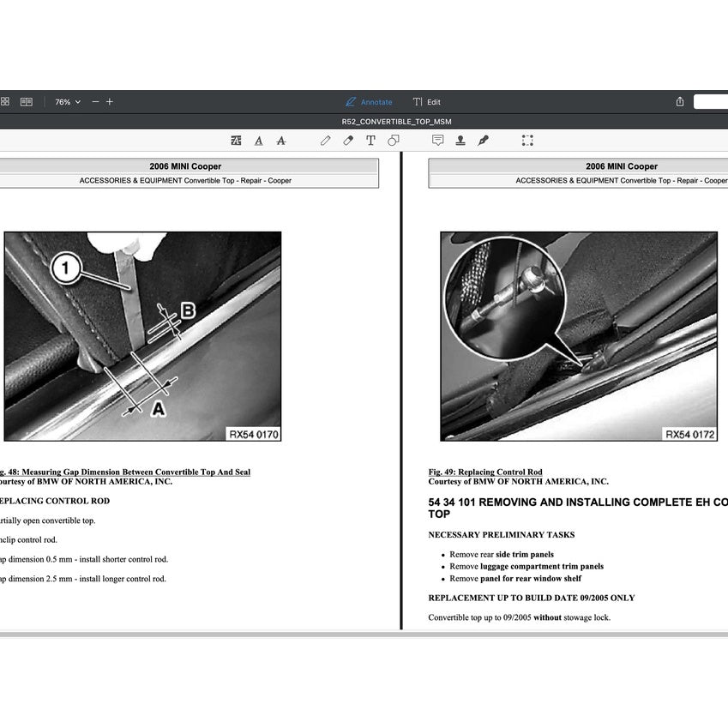Open the grid thumbnail view selector
Viewport: 728px width, 728px height.
tap(7, 101)
